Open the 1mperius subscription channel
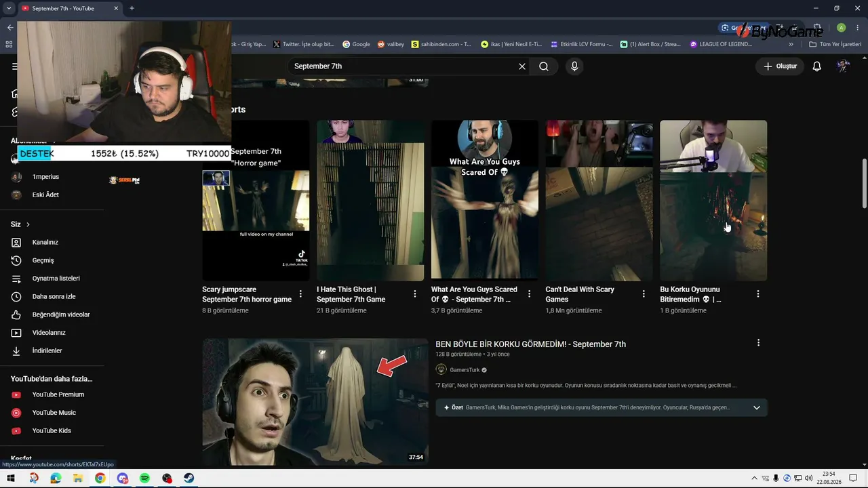 [x=45, y=177]
